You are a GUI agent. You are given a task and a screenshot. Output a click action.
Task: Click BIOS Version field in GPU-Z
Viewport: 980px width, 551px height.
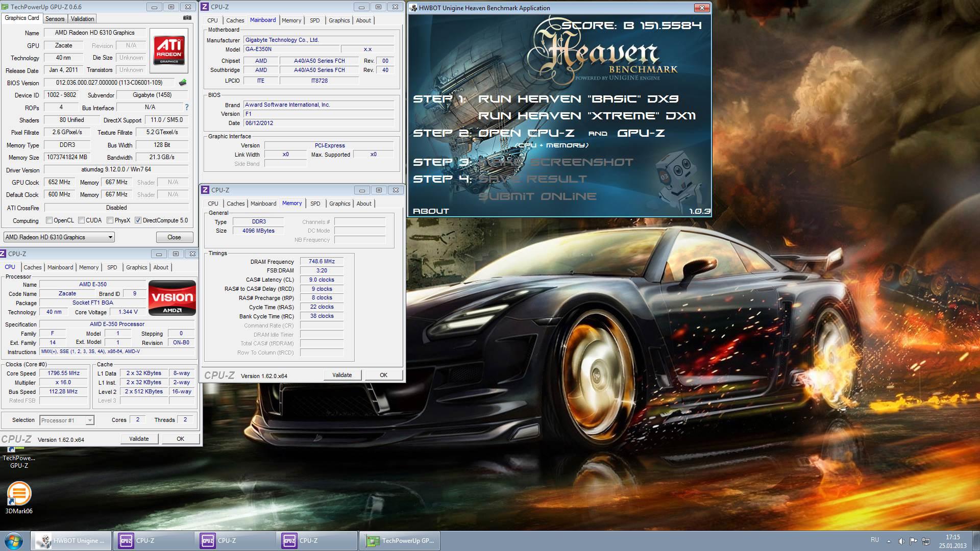pyautogui.click(x=109, y=83)
